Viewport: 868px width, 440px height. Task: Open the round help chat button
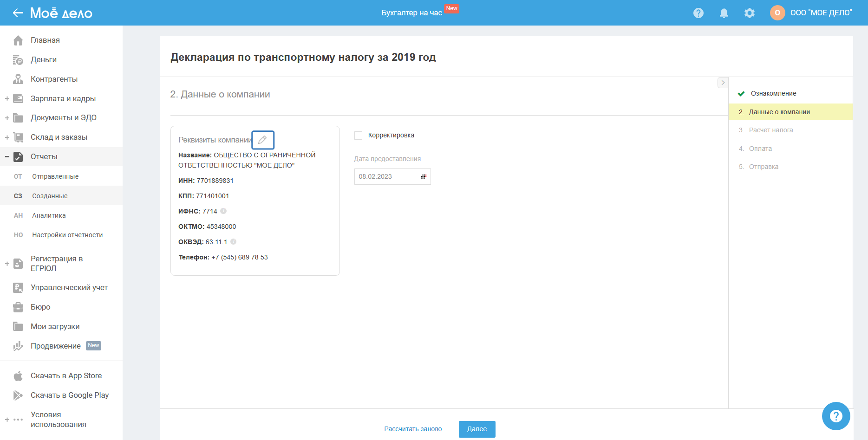[x=835, y=416]
